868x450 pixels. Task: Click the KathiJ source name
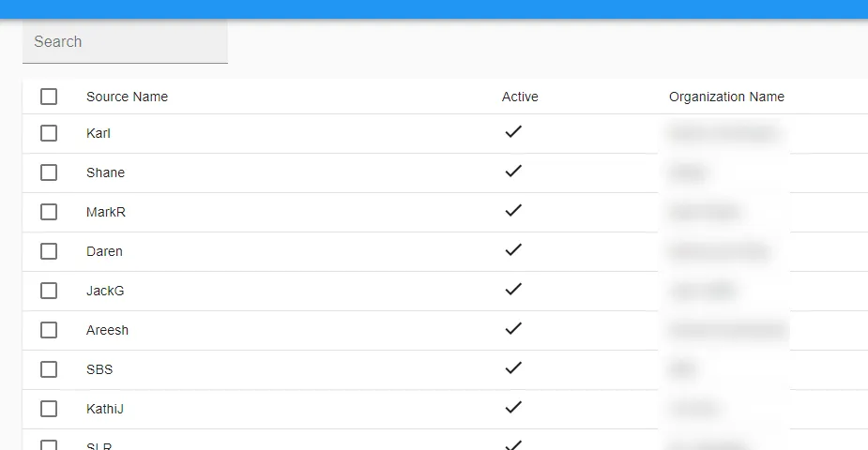[x=105, y=409]
